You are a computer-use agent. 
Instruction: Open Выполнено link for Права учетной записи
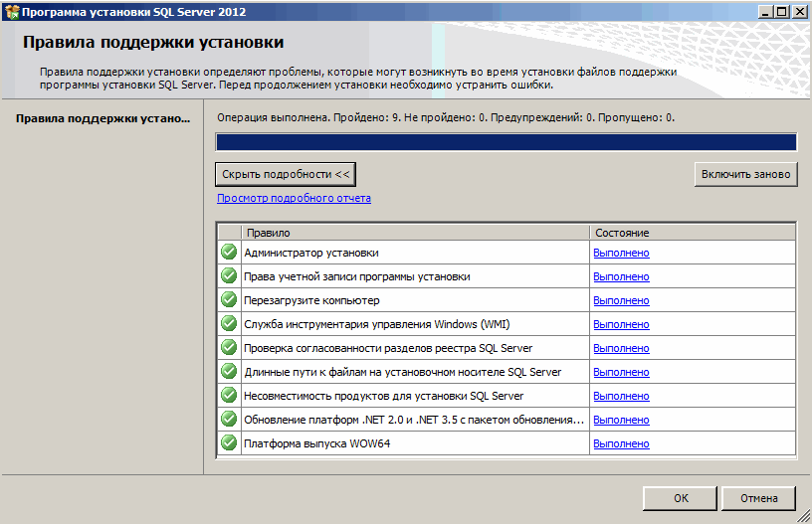click(621, 276)
